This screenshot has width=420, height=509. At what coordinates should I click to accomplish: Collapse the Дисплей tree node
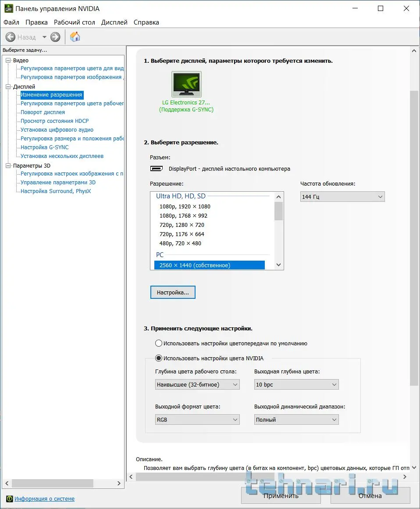[8, 87]
